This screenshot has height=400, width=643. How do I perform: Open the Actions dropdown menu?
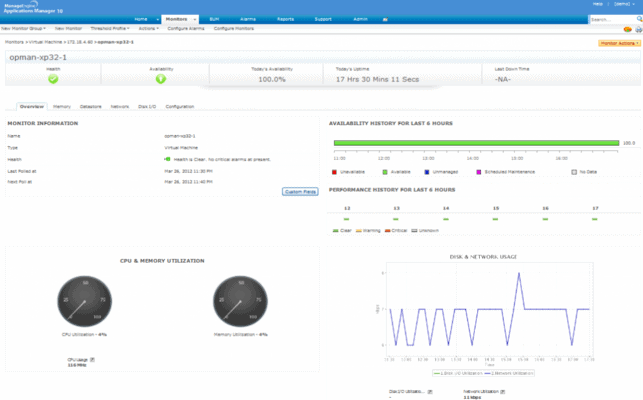click(148, 29)
